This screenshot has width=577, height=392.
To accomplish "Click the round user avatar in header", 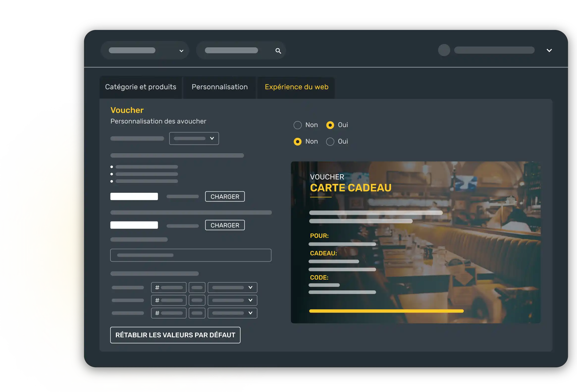I will click(444, 50).
